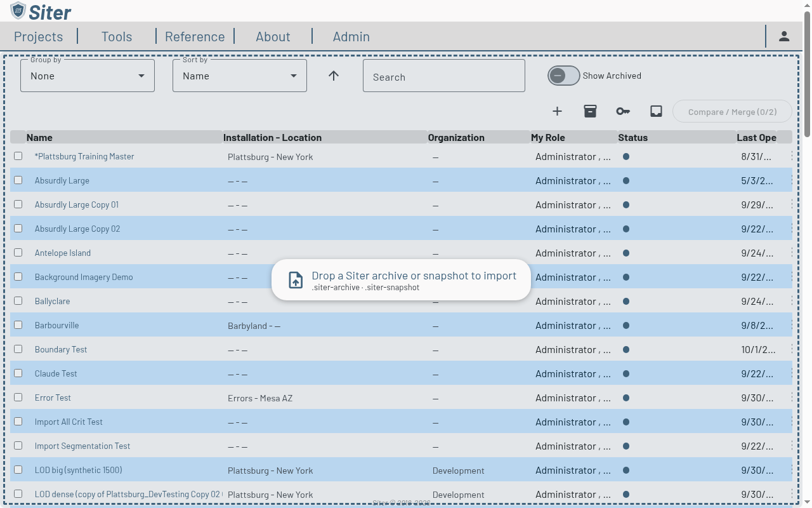
Task: Open the Import Segmentation Test project
Action: pyautogui.click(x=82, y=446)
